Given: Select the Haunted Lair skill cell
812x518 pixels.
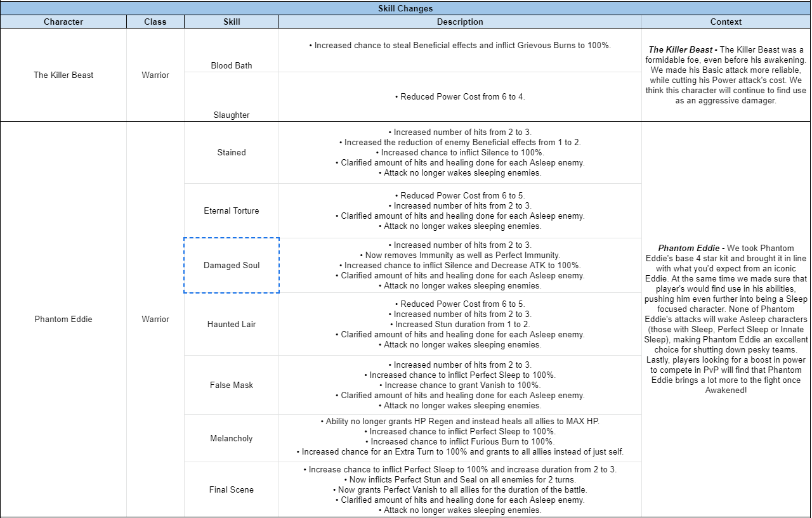Looking at the screenshot, I should (232, 324).
